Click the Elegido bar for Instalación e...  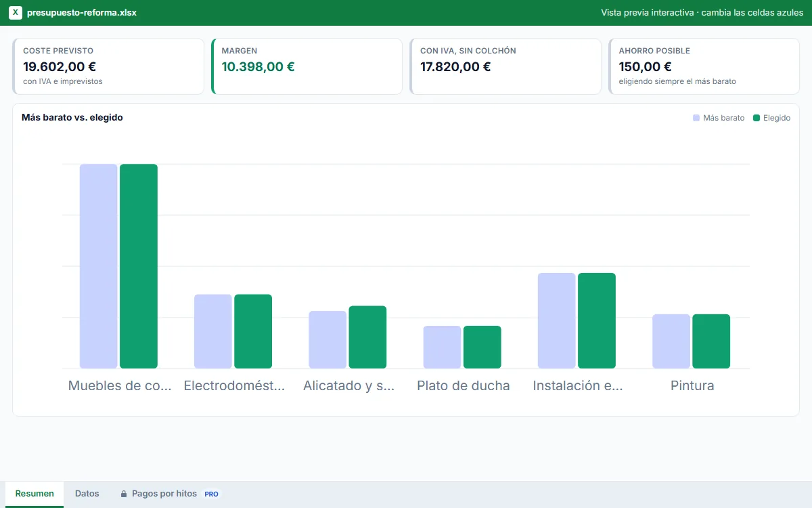coord(597,320)
